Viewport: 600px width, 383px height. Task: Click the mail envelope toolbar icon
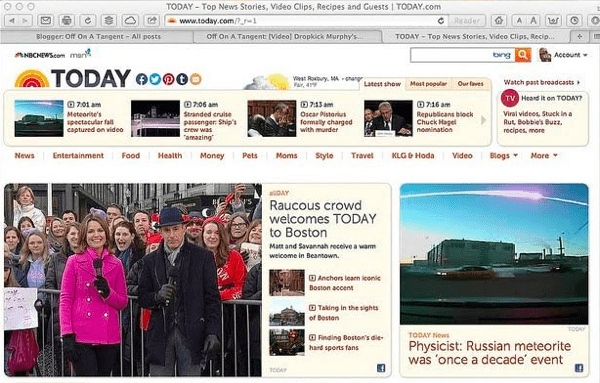click(x=46, y=21)
